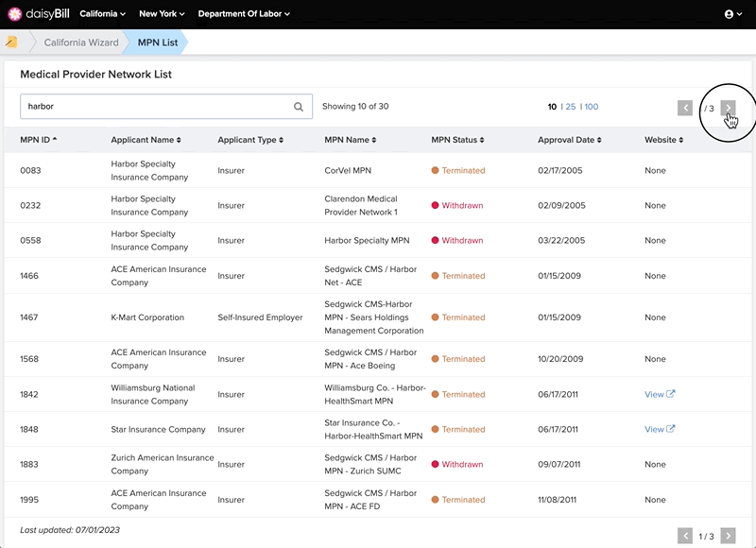
Task: Click approval date 09/07/2011
Action: tap(560, 464)
